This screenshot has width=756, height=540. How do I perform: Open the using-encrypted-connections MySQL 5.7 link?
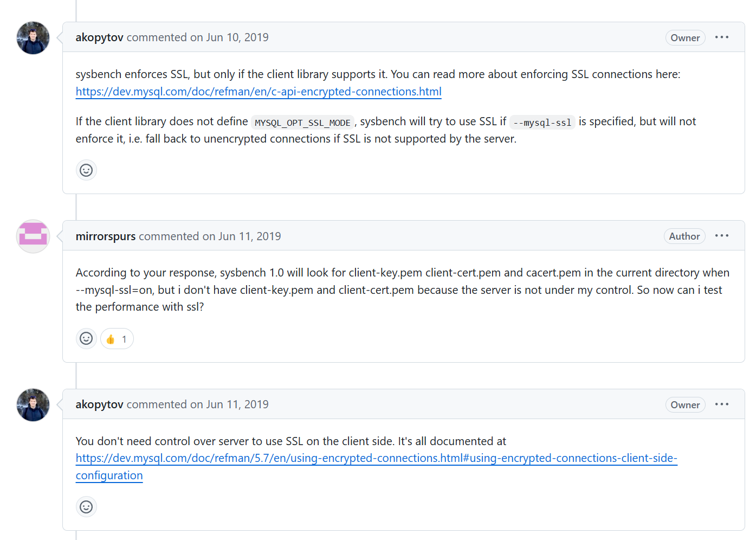click(376, 458)
